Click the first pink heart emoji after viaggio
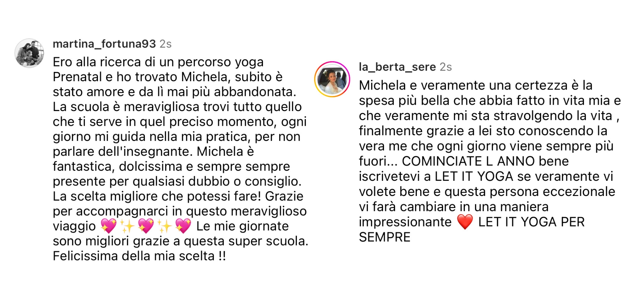Screen dimensions: 644x302 [109, 226]
